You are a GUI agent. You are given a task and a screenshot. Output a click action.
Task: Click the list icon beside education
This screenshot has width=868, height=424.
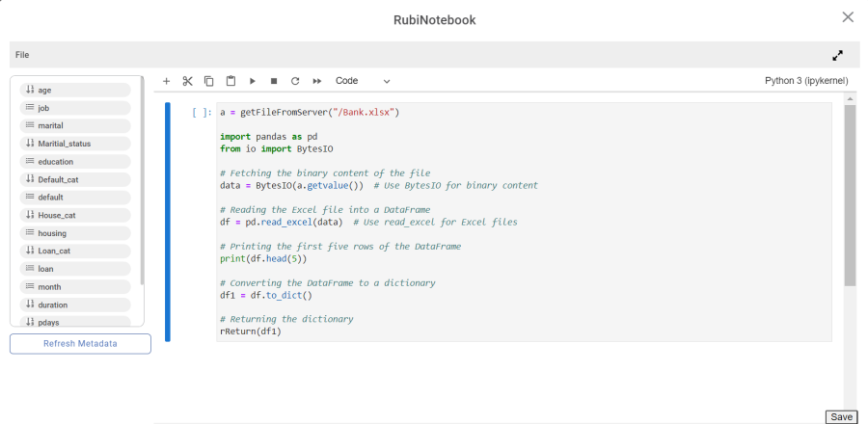point(30,162)
